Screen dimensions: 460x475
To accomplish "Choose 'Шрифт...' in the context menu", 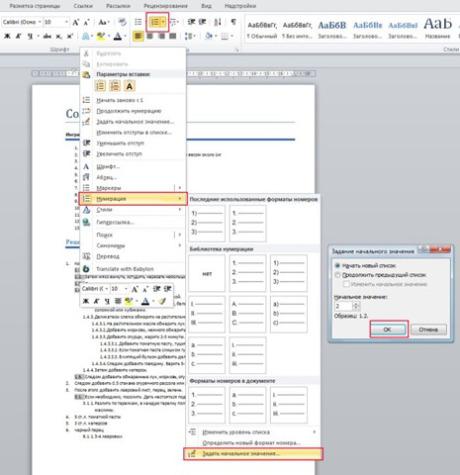I will click(x=133, y=166).
